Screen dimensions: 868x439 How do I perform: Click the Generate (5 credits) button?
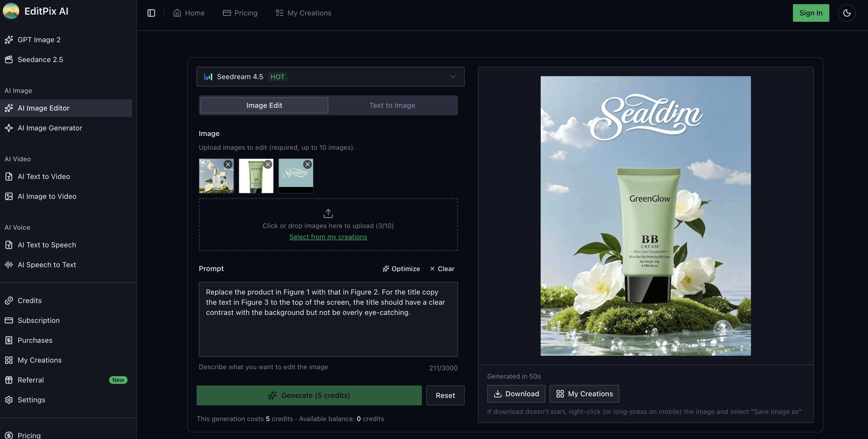point(309,396)
